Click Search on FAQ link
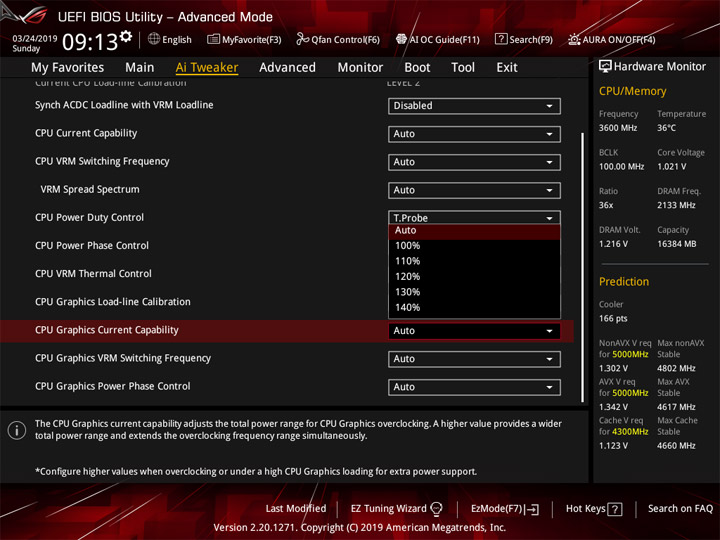The image size is (720, 540). point(680,509)
